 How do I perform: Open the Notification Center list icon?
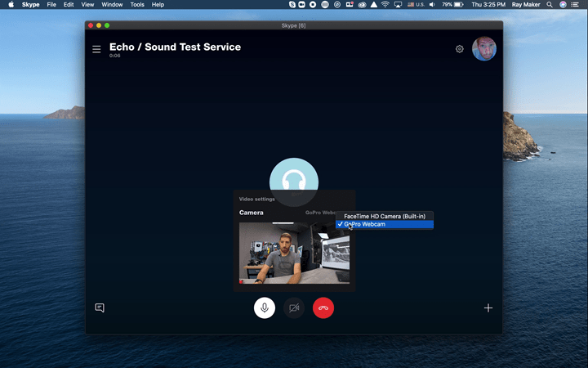pyautogui.click(x=575, y=5)
